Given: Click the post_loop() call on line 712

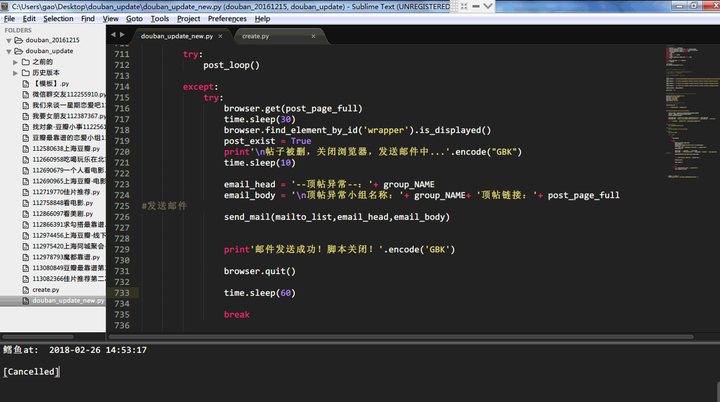Looking at the screenshot, I should coord(231,65).
